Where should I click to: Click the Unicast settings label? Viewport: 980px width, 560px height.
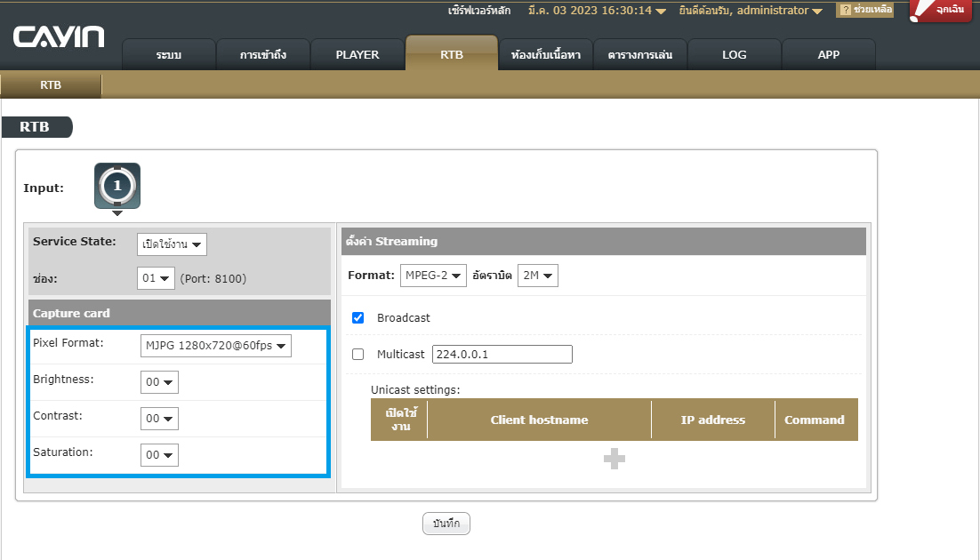coord(415,390)
